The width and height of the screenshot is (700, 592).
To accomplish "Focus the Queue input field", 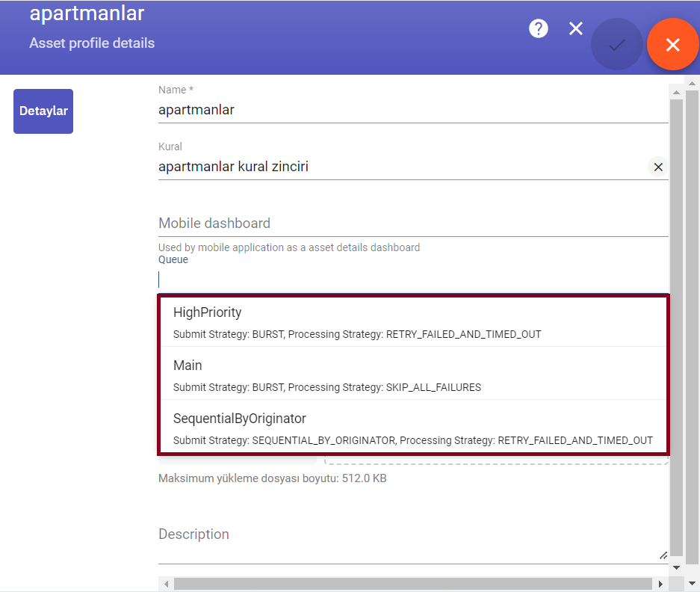I will 413,280.
